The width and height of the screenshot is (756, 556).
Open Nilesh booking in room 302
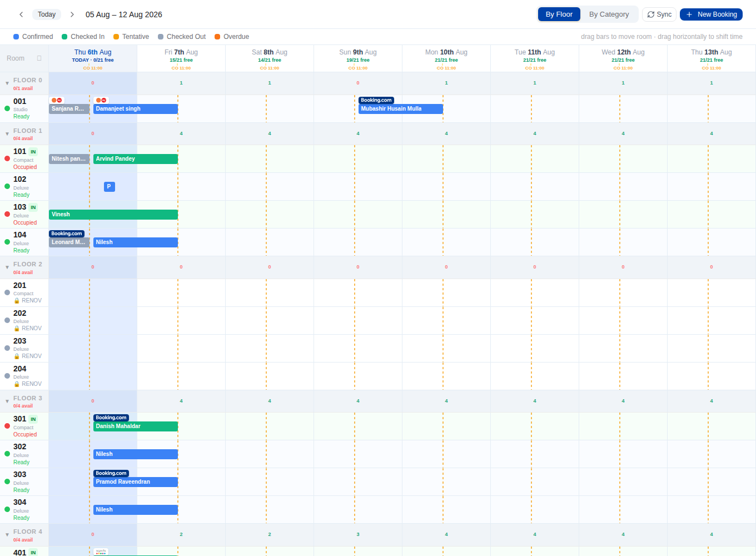click(136, 454)
